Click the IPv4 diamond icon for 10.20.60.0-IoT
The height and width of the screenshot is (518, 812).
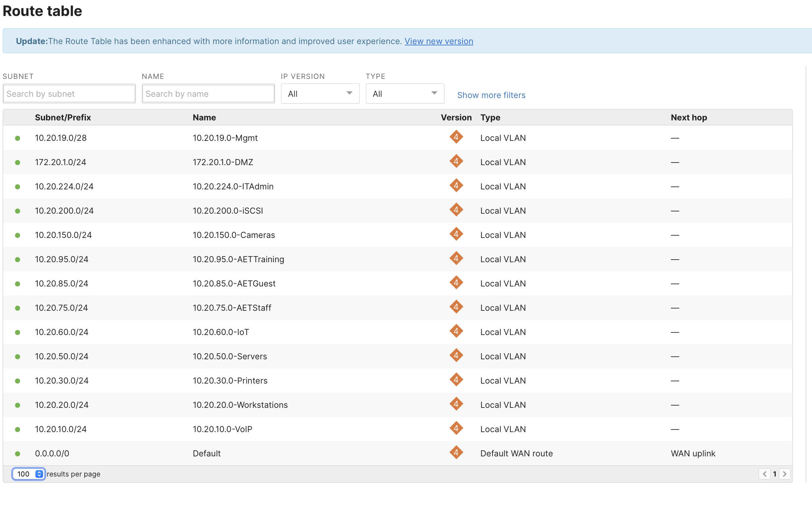coord(456,331)
